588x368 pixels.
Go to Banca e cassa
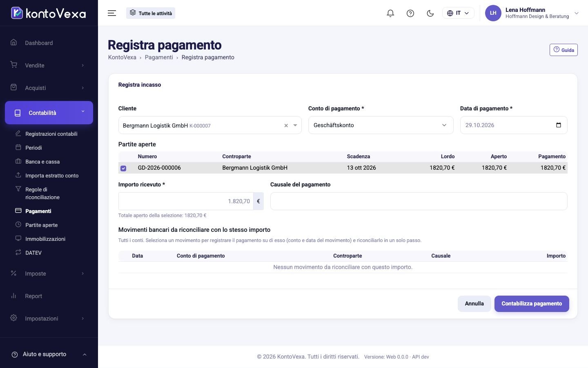[42, 162]
